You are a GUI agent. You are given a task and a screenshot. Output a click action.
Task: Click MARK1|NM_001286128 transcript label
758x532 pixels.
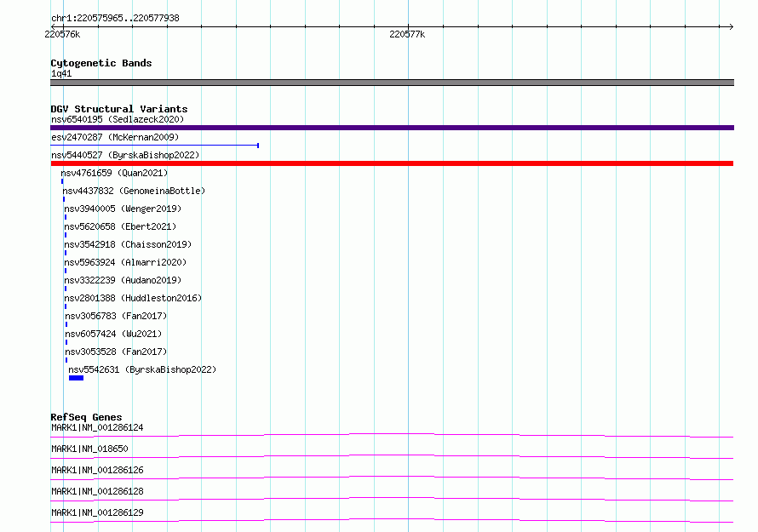click(97, 491)
